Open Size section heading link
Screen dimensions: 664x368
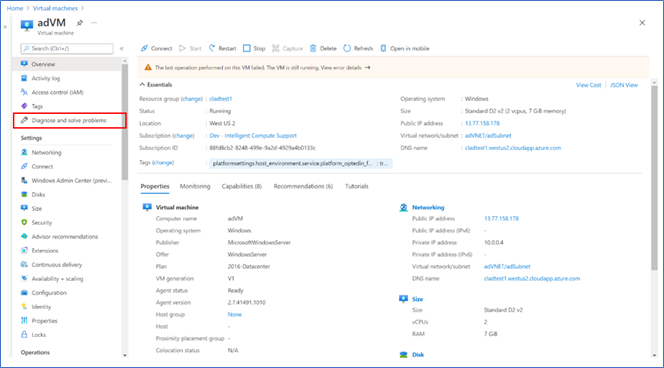[417, 299]
